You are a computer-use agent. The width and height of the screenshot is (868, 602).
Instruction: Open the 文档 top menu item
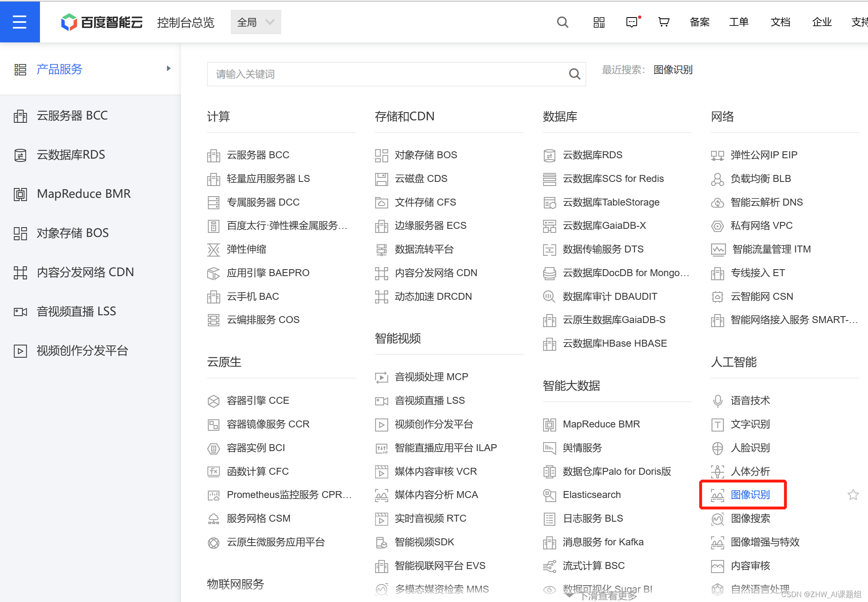780,22
